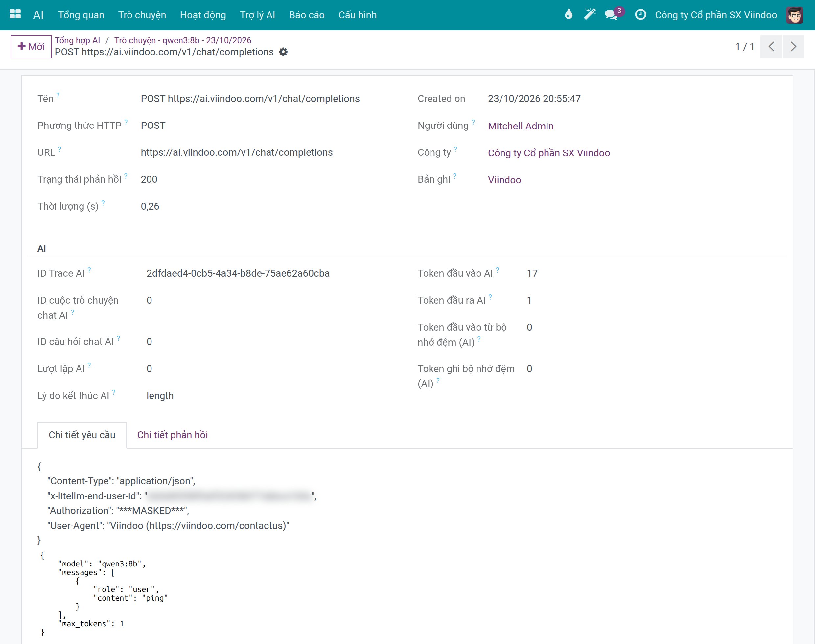Click the created date 23/10/2026 20:55:47
This screenshot has height=644, width=815.
(534, 99)
